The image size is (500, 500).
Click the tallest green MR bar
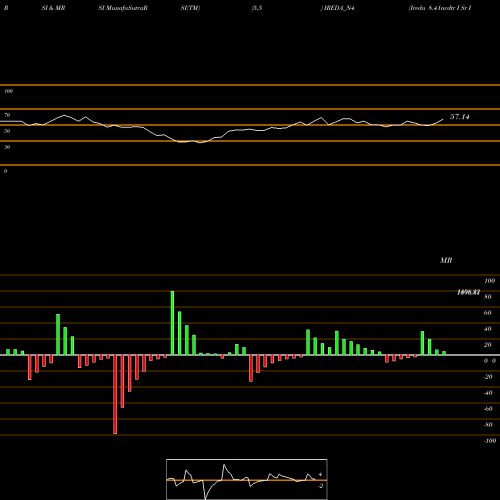click(172, 323)
